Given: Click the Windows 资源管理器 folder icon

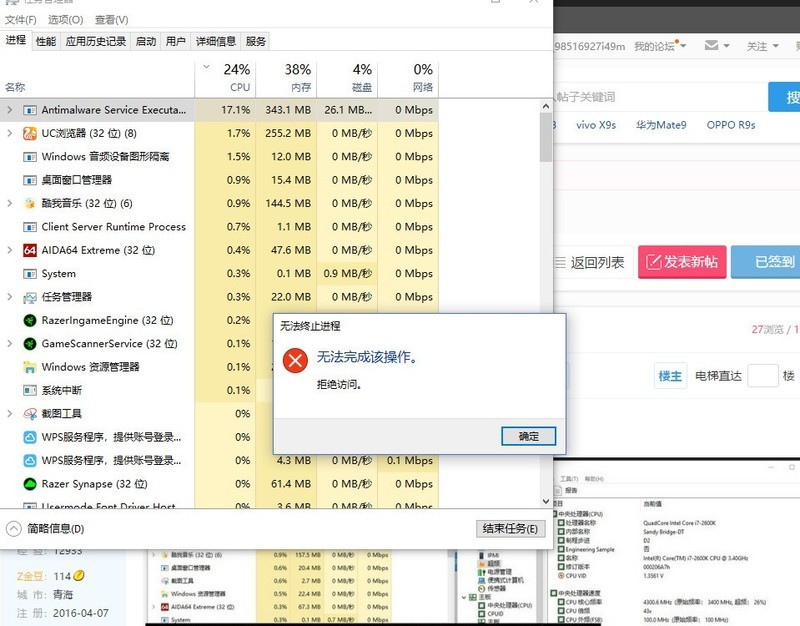Looking at the screenshot, I should click(x=30, y=367).
